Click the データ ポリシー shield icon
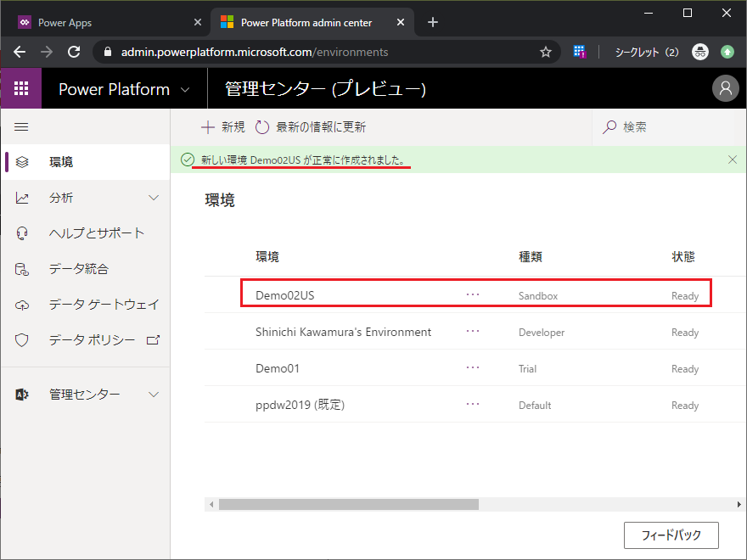This screenshot has height=560, width=747. coord(22,340)
